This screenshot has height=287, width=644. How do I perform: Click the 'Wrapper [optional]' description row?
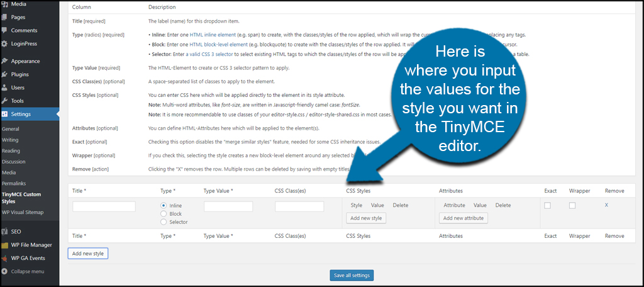(351, 155)
